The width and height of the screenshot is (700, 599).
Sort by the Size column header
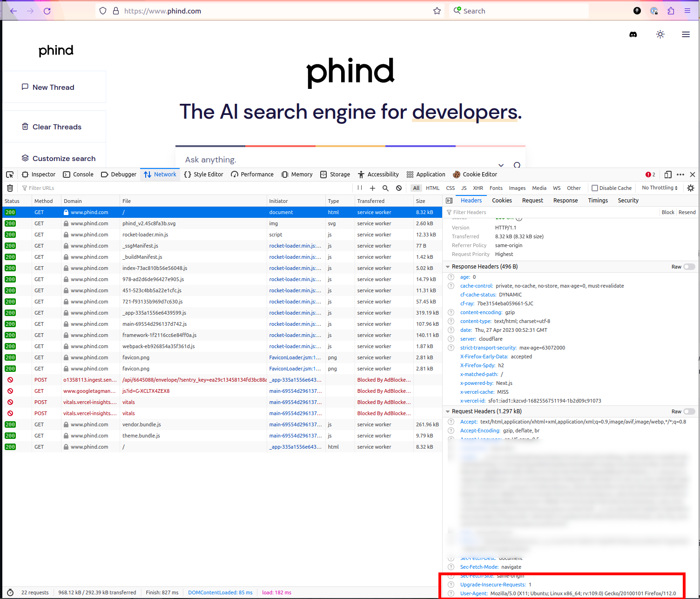point(427,201)
